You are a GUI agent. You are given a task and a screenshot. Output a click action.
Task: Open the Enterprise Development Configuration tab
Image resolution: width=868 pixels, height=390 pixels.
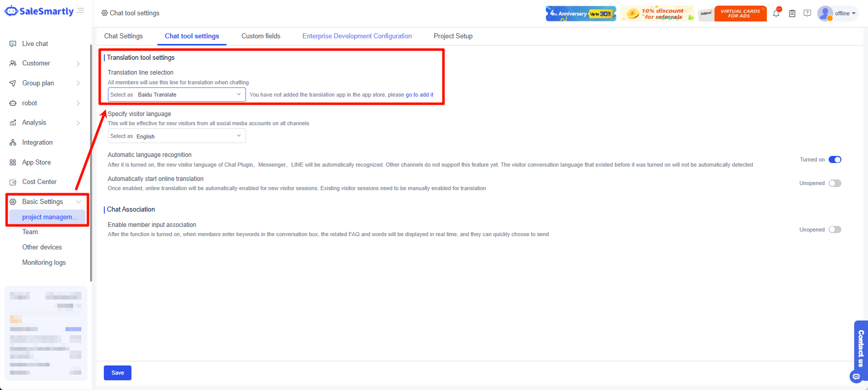pos(357,36)
